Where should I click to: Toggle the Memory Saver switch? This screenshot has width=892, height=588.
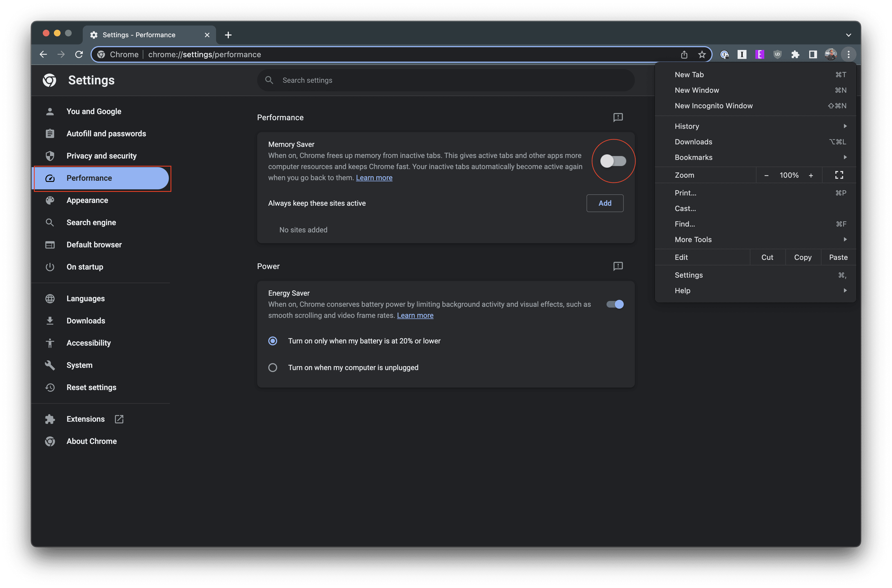613,161
